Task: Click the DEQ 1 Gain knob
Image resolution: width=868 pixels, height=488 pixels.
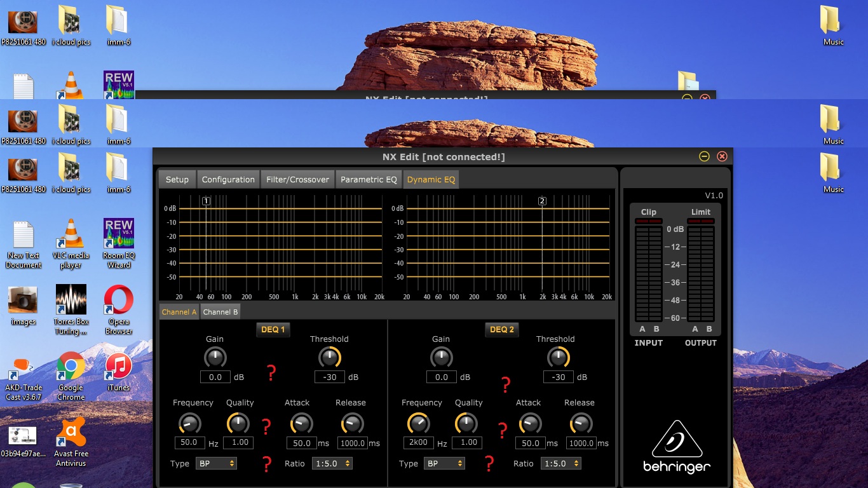Action: click(215, 358)
